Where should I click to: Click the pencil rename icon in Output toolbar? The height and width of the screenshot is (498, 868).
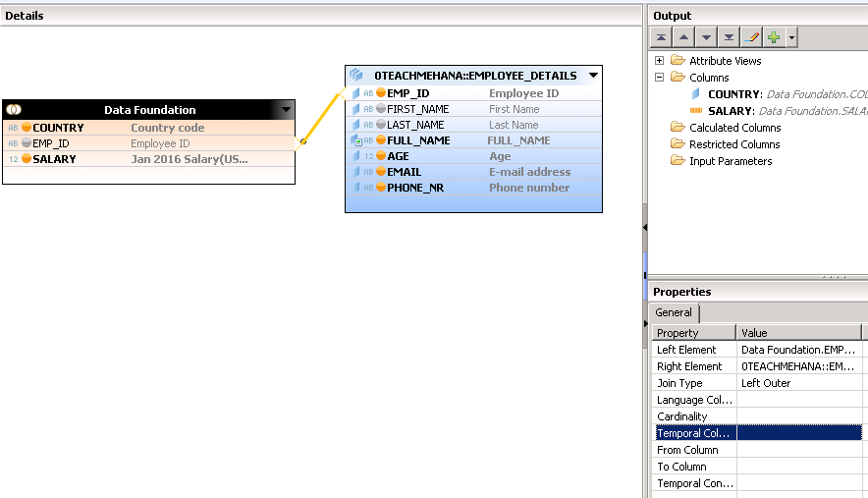click(x=752, y=37)
